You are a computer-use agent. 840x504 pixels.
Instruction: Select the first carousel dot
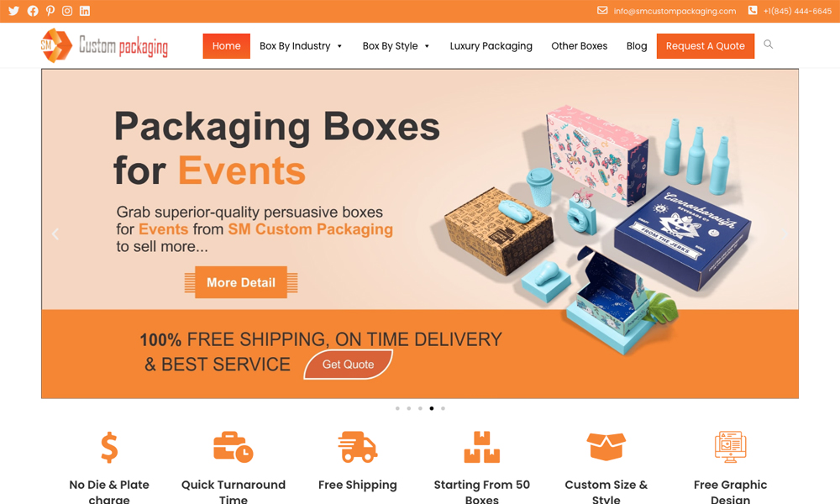point(397,408)
